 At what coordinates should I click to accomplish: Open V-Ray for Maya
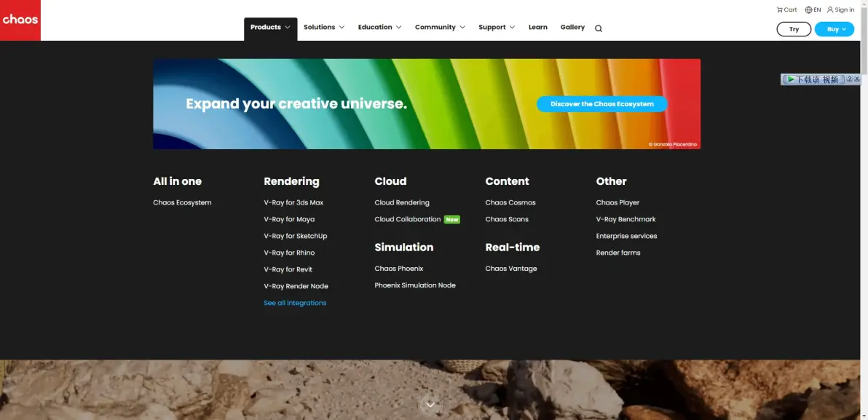click(x=289, y=219)
